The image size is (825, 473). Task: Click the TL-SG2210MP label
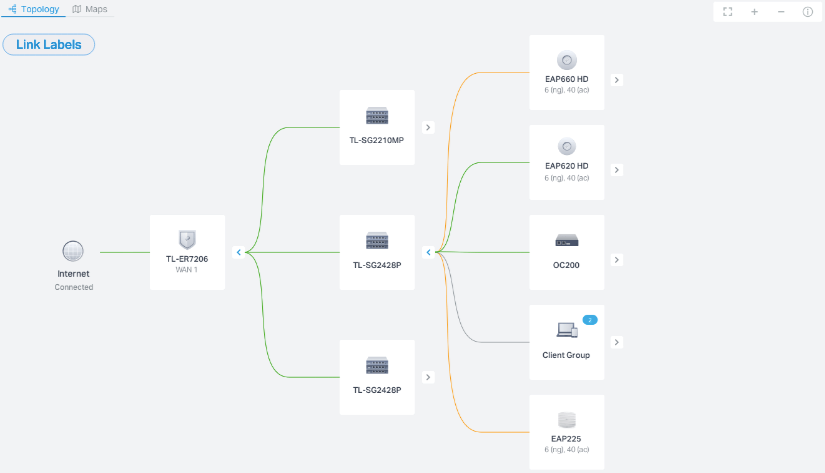tap(377, 140)
